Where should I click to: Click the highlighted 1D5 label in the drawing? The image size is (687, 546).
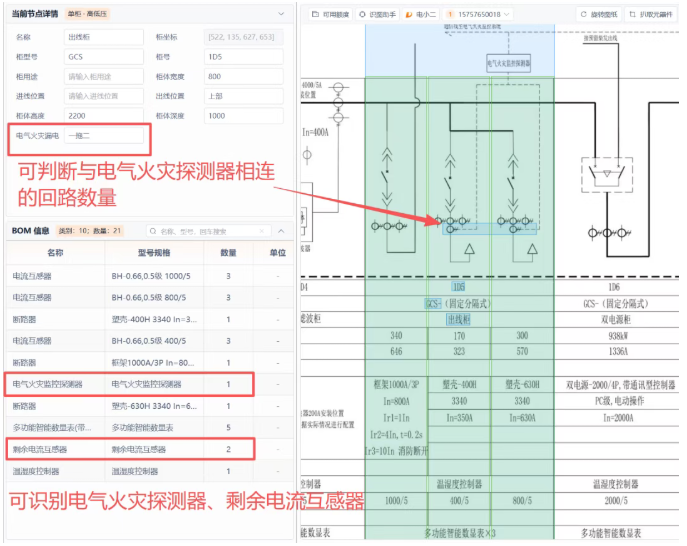coord(458,287)
